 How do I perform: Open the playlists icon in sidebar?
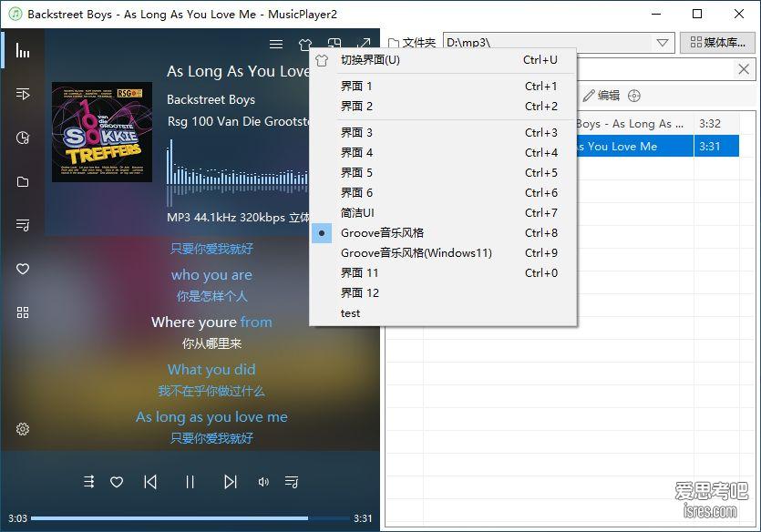click(x=23, y=225)
